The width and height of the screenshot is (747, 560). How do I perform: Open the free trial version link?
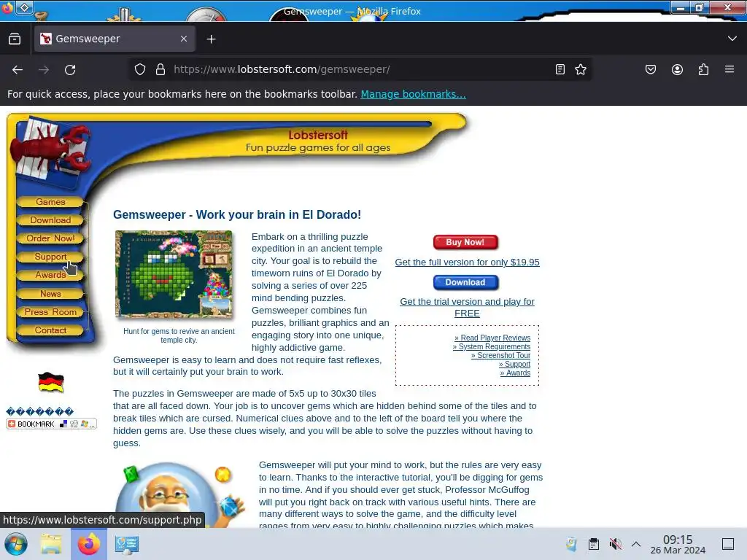(x=467, y=308)
